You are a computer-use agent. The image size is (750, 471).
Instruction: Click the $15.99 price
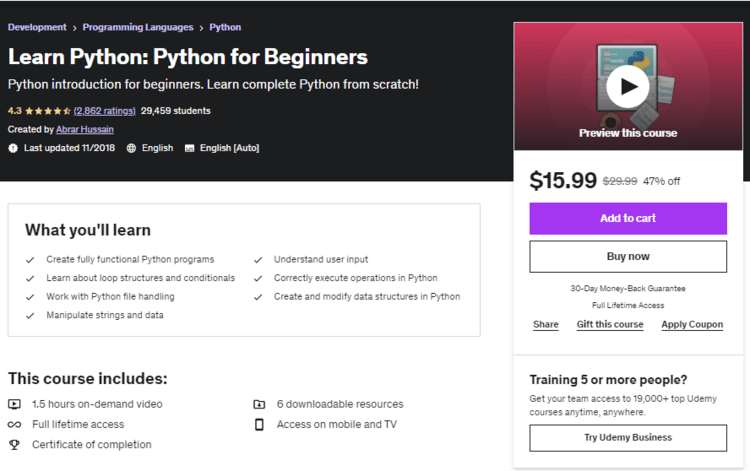563,181
